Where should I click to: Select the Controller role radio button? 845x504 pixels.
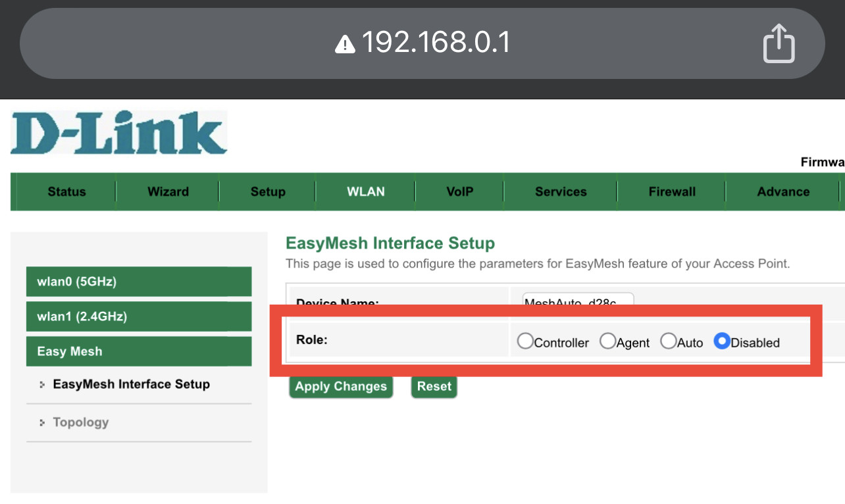click(525, 341)
